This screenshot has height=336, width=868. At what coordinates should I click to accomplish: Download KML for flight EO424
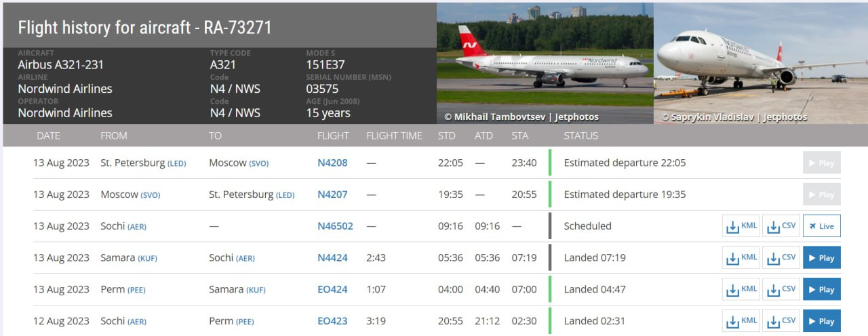tap(741, 289)
